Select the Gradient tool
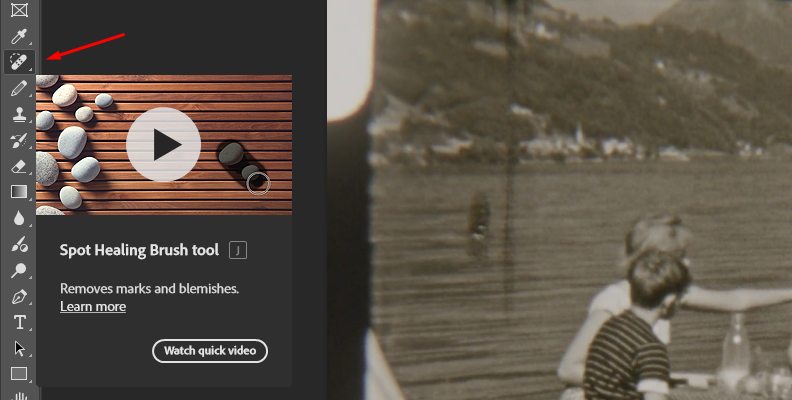Image resolution: width=792 pixels, height=400 pixels. (x=19, y=192)
